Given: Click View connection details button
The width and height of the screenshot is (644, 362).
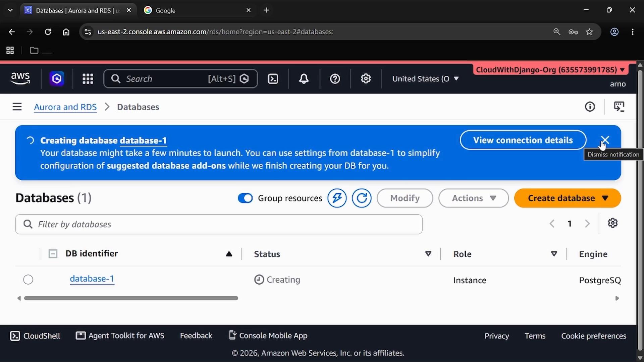Looking at the screenshot, I should [523, 140].
